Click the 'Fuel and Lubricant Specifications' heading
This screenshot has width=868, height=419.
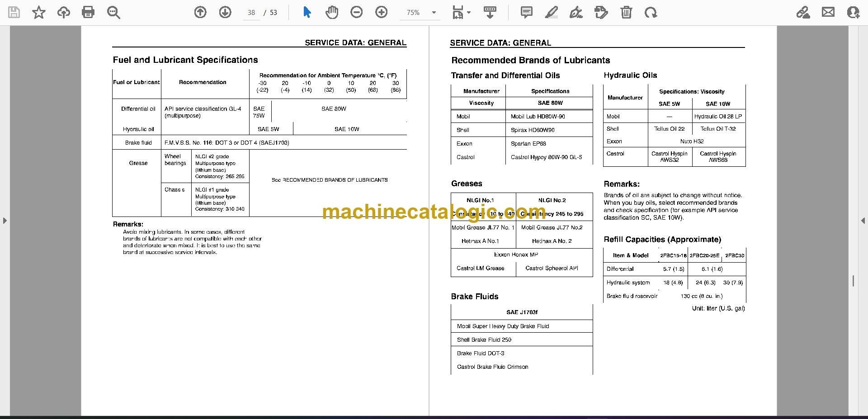click(x=185, y=60)
